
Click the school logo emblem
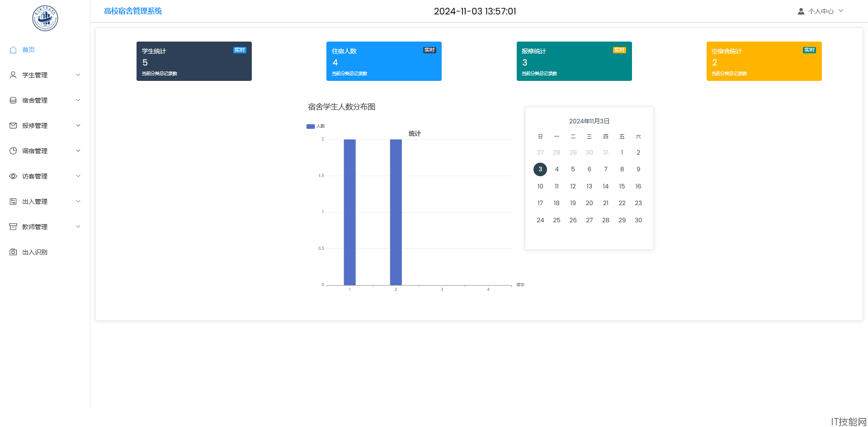click(45, 18)
